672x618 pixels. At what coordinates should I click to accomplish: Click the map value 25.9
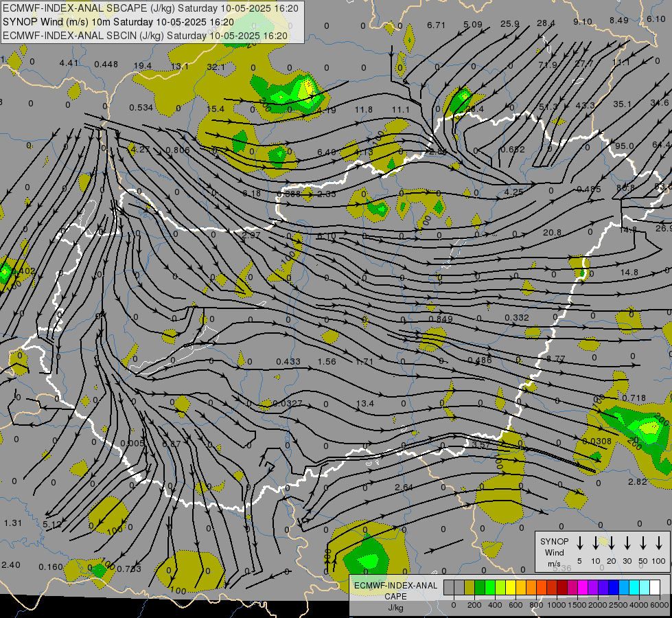point(510,23)
